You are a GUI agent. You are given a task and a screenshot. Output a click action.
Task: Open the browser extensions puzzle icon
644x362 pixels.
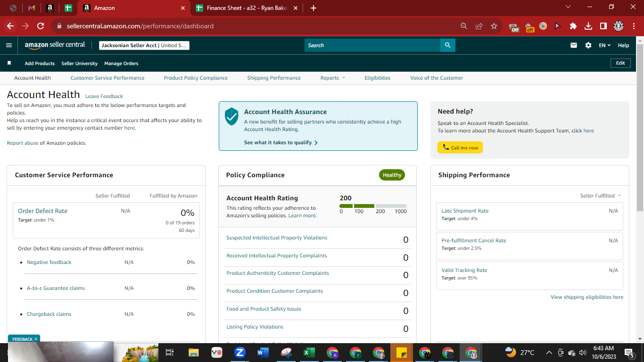click(x=573, y=26)
